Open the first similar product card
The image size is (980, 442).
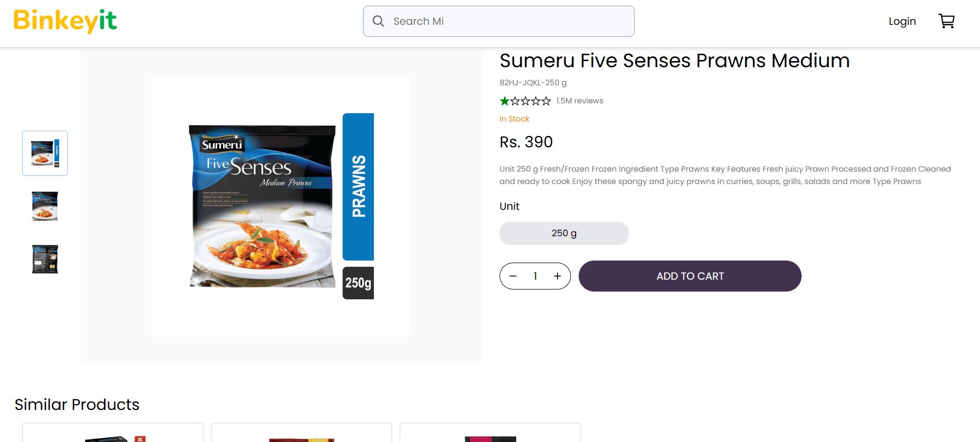click(113, 433)
